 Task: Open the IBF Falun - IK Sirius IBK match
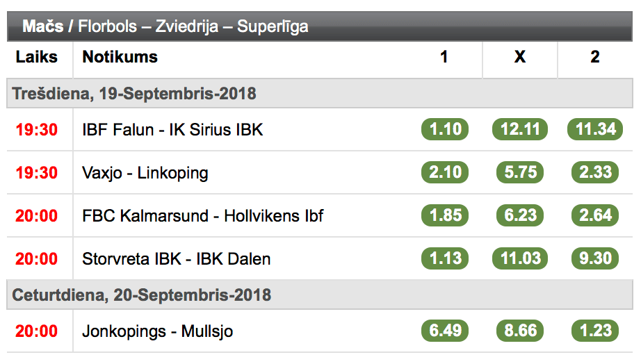point(172,130)
